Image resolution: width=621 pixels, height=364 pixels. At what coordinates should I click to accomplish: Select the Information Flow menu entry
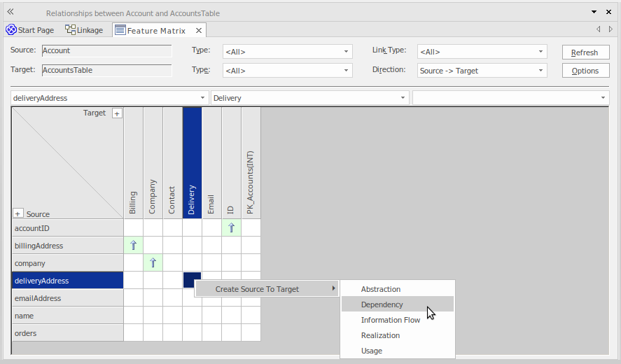click(390, 320)
